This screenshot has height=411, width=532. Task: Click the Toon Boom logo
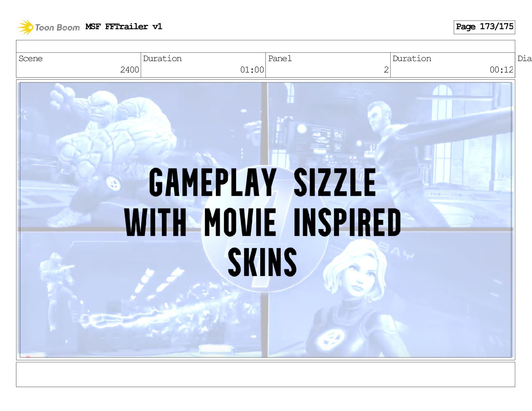click(49, 27)
